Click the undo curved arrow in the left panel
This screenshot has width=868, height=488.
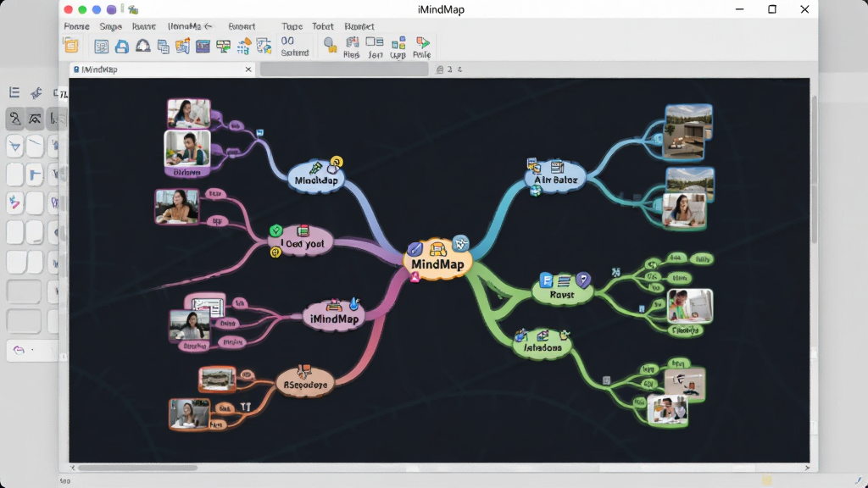19,350
